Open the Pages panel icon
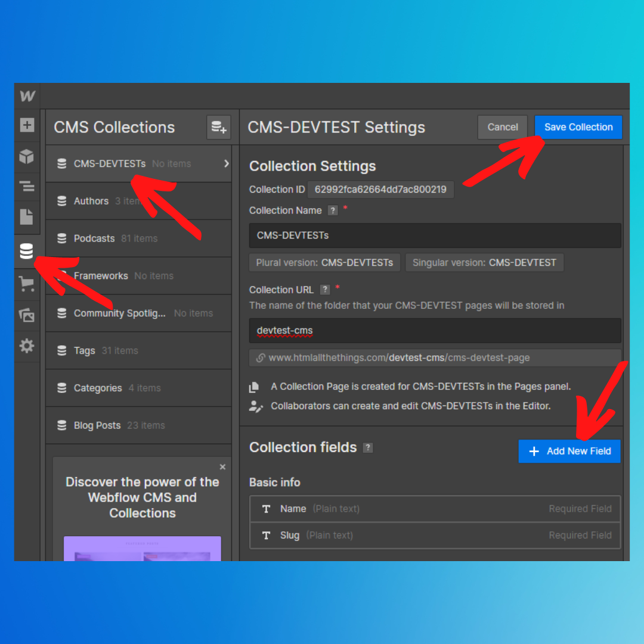Viewport: 644px width, 644px height. point(27,217)
